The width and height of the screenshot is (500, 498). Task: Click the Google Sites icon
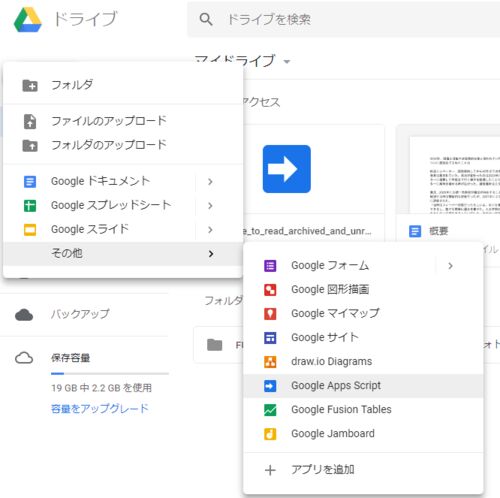click(x=270, y=338)
